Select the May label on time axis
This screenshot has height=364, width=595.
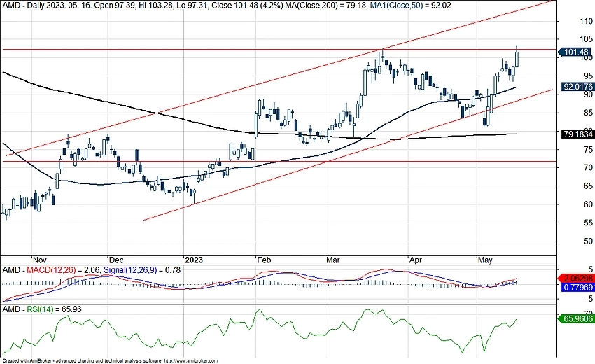tap(485, 260)
